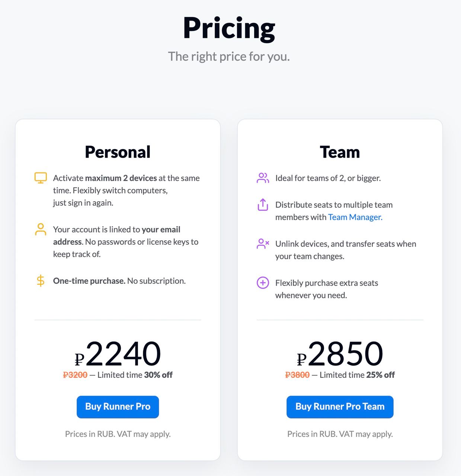This screenshot has width=461, height=476.
Task: Click the Team plan heading
Action: pos(340,152)
